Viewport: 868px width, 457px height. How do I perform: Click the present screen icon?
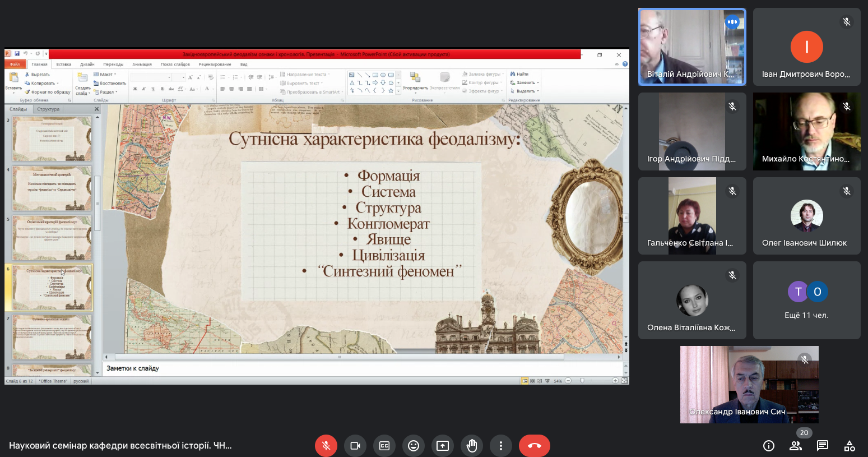click(x=443, y=446)
